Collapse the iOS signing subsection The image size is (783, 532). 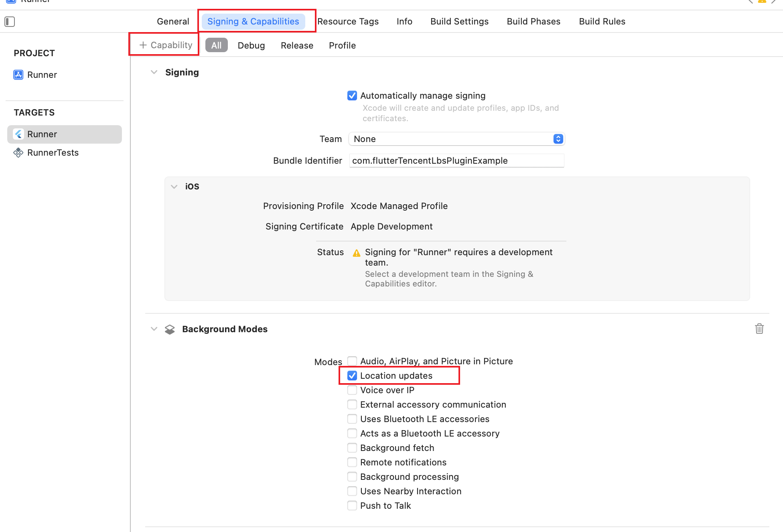pos(174,187)
